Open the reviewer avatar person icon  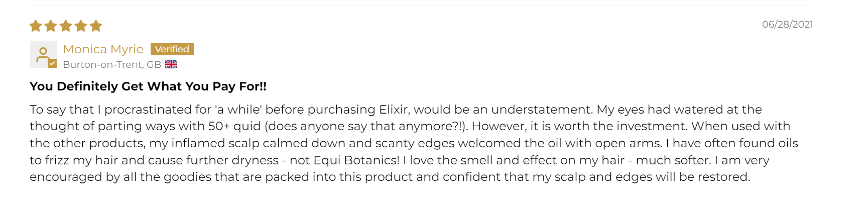[43, 54]
